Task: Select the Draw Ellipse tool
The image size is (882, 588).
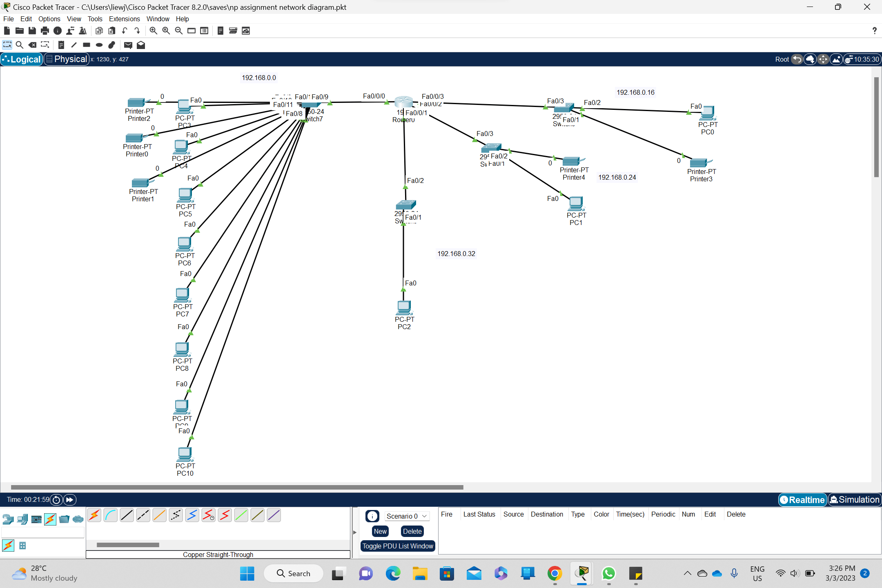Action: (99, 45)
